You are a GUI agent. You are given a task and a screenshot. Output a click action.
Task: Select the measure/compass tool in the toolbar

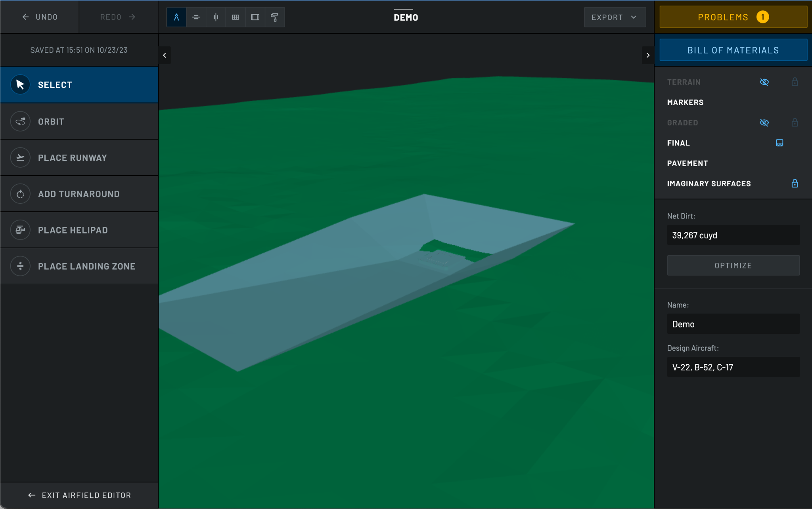[176, 17]
